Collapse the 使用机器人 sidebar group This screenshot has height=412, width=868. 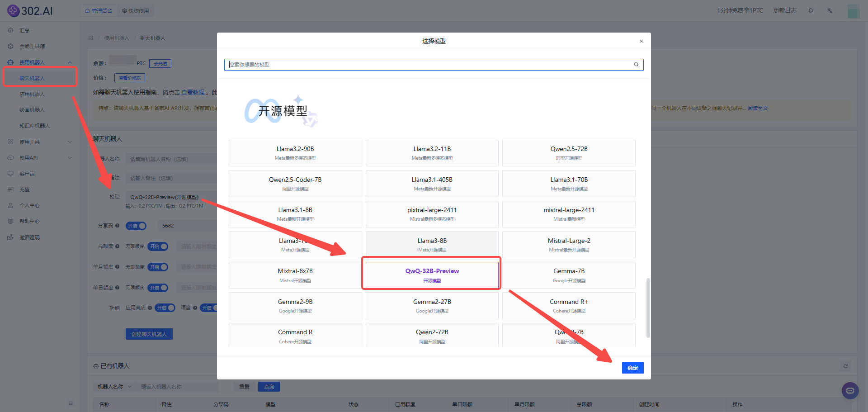pos(70,62)
